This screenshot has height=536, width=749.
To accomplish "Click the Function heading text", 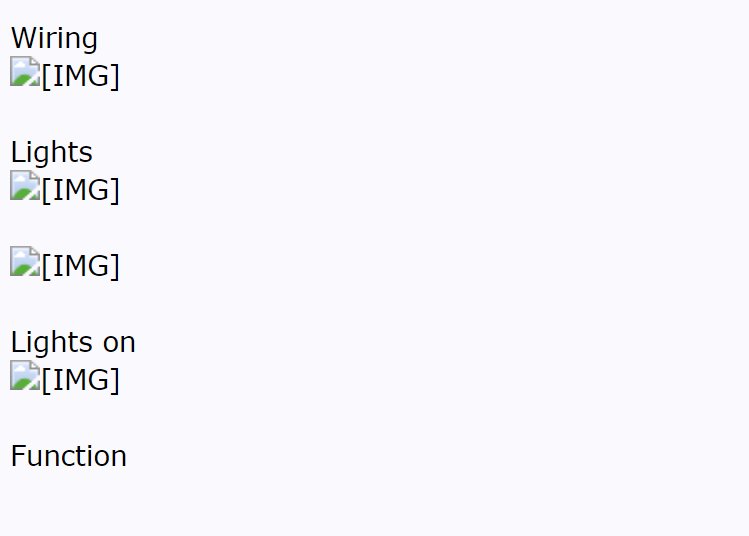I will point(69,456).
